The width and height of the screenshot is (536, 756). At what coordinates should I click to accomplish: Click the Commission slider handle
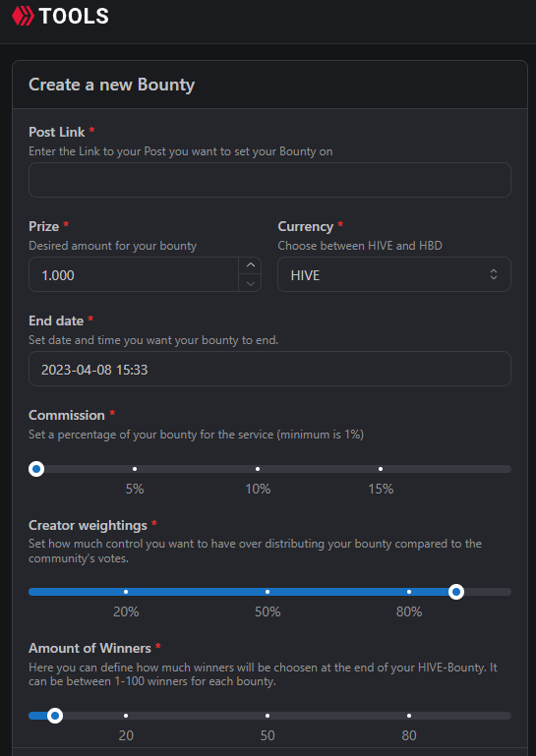pyautogui.click(x=36, y=469)
